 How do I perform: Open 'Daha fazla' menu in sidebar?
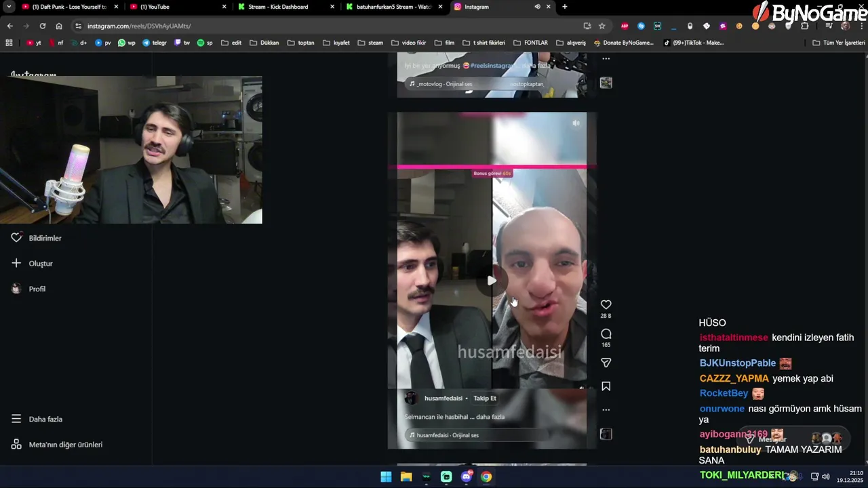pyautogui.click(x=37, y=419)
